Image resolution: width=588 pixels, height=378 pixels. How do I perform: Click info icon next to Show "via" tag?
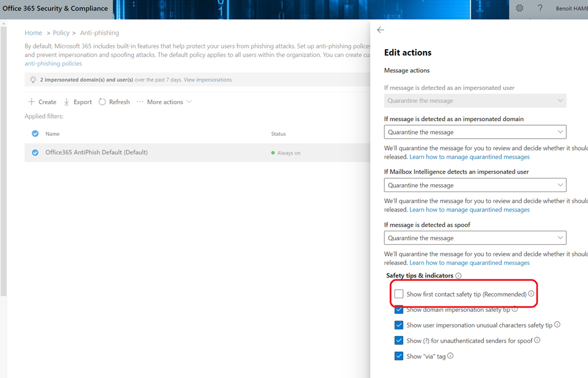[450, 356]
